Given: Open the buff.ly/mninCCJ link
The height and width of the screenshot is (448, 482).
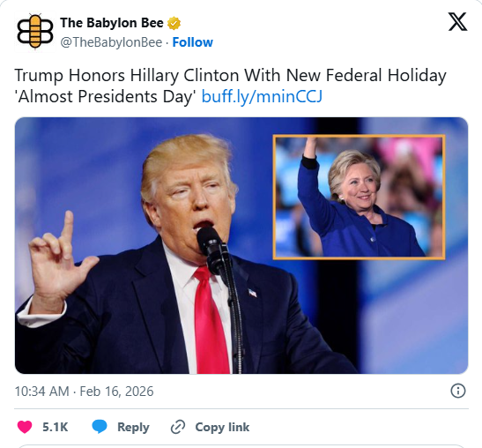Looking at the screenshot, I should tap(262, 96).
